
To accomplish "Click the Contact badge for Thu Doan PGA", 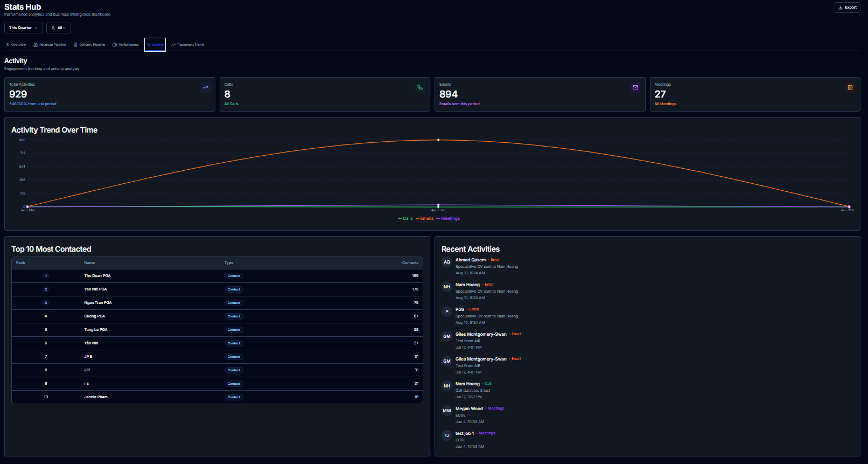I will (234, 276).
